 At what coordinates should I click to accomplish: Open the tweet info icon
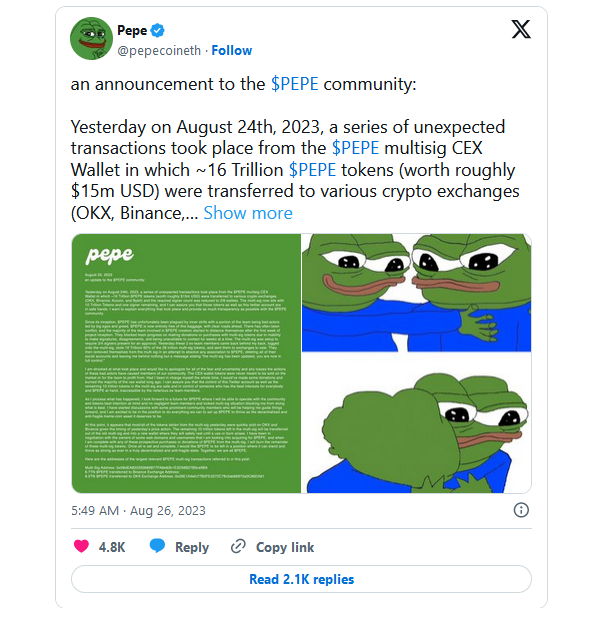point(521,510)
